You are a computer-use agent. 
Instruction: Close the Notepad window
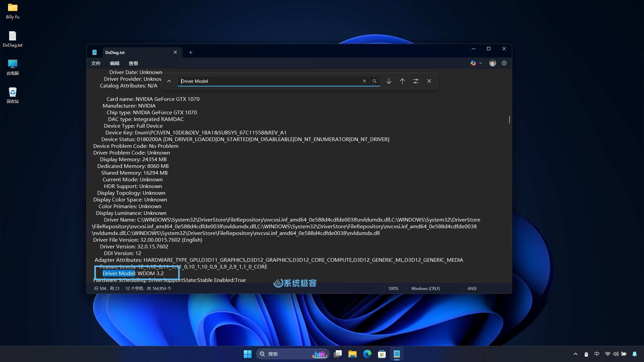(x=504, y=49)
